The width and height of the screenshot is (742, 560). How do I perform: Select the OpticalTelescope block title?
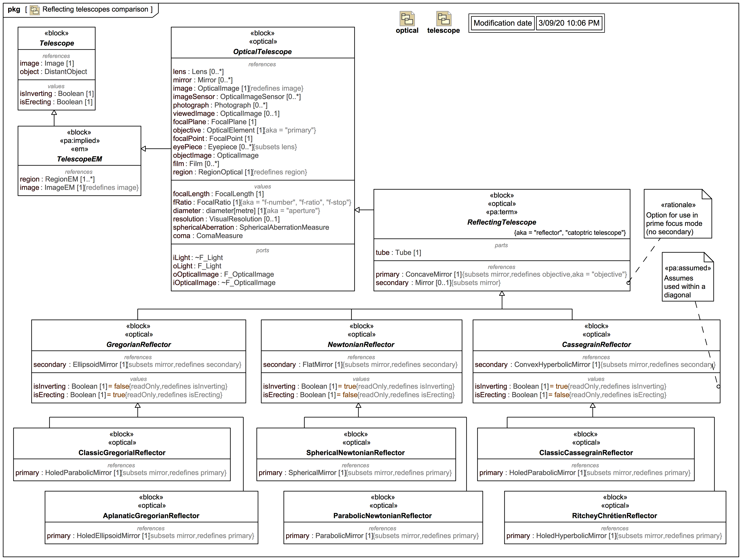(x=262, y=52)
